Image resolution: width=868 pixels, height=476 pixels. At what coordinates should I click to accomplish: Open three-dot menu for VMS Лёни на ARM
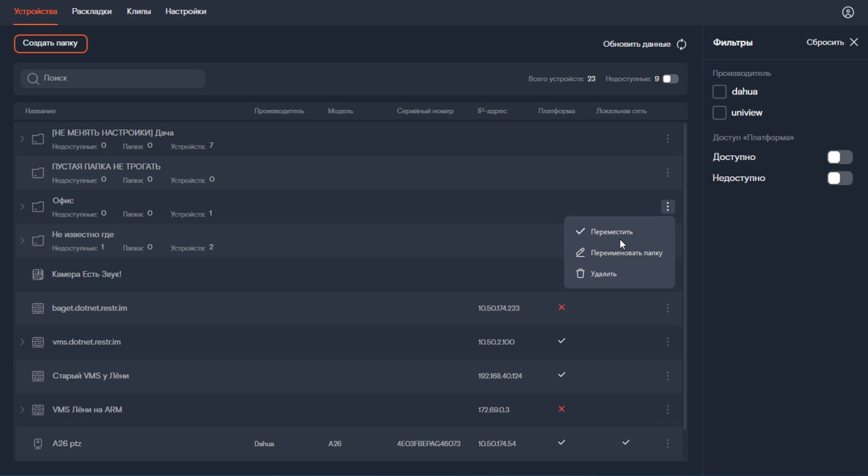click(x=668, y=410)
